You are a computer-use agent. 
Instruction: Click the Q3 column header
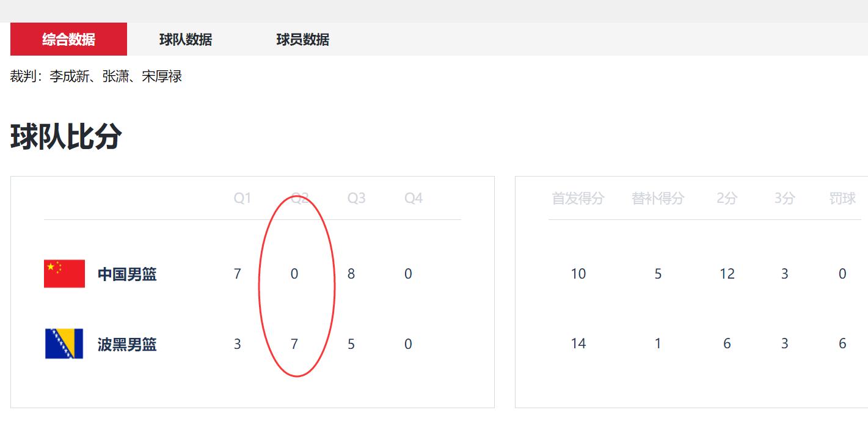[x=357, y=198]
